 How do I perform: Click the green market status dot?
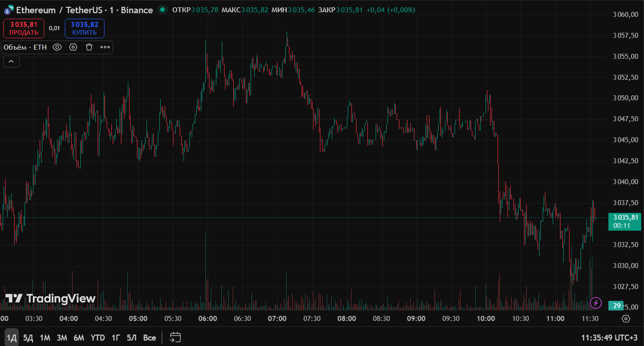coord(162,10)
